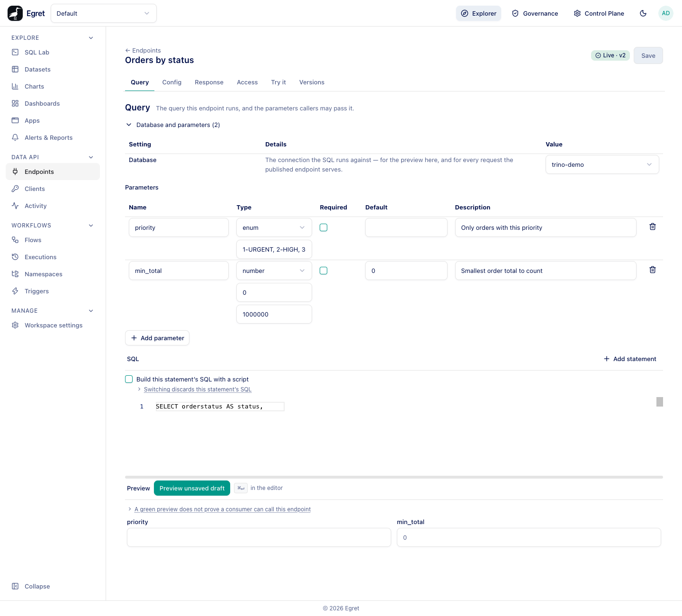This screenshot has height=616, width=682.
Task: Open Triggers under Workflows
Action: click(53, 291)
